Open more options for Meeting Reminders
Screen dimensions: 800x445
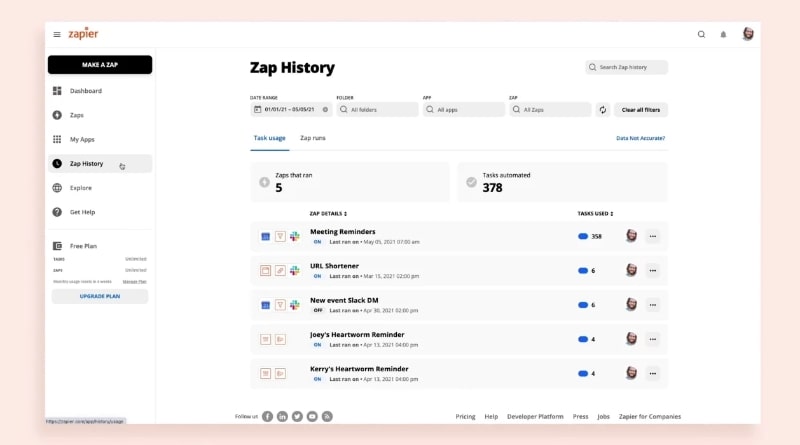pyautogui.click(x=652, y=236)
